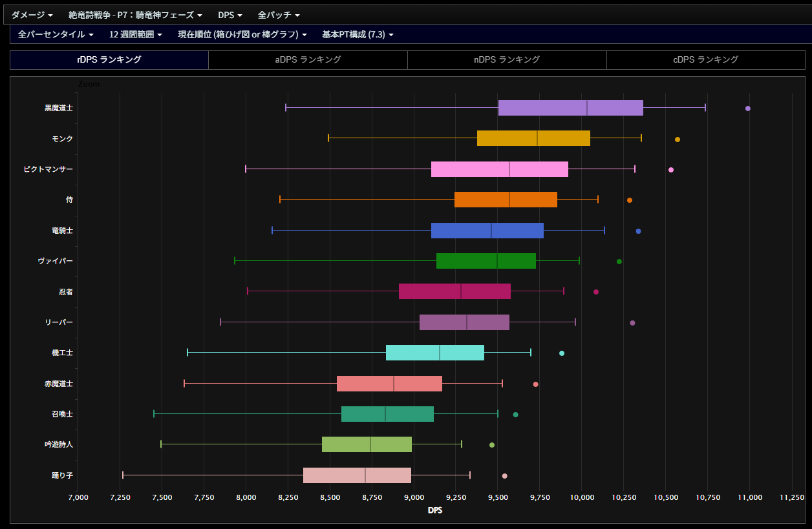Switch to the aDPS ランキング tab
Screen dimensions: 812x529
(x=308, y=59)
